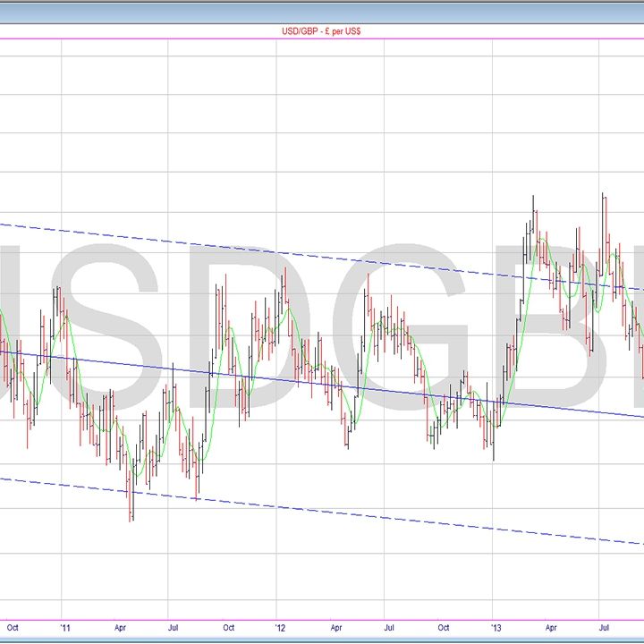The image size is (644, 644).
Task: Click the blue bar below the time axis
Action: 321,640
